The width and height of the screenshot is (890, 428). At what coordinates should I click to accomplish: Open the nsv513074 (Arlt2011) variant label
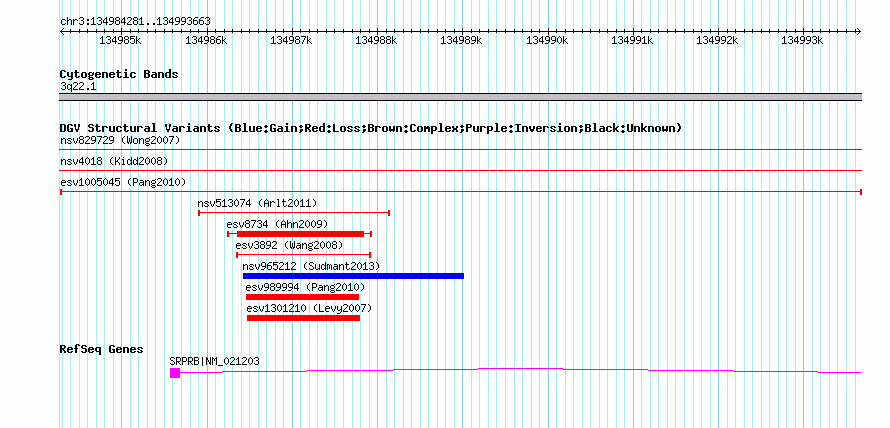coord(257,203)
